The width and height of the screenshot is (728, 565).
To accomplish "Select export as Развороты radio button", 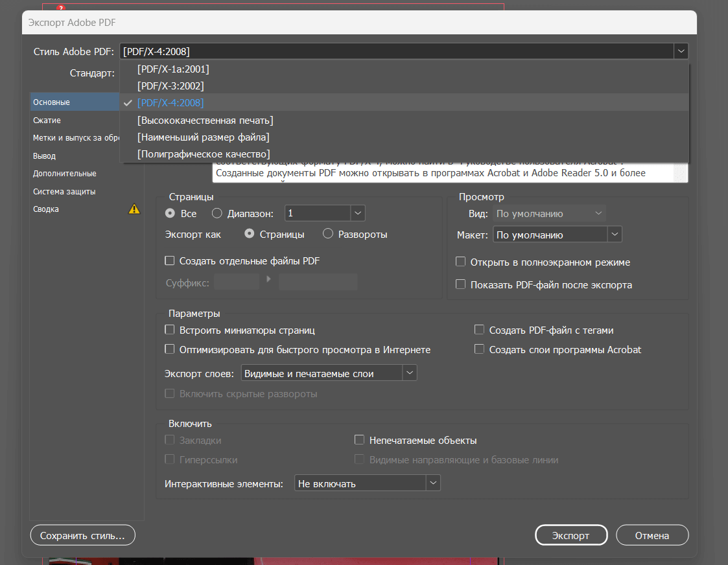I will (x=328, y=234).
